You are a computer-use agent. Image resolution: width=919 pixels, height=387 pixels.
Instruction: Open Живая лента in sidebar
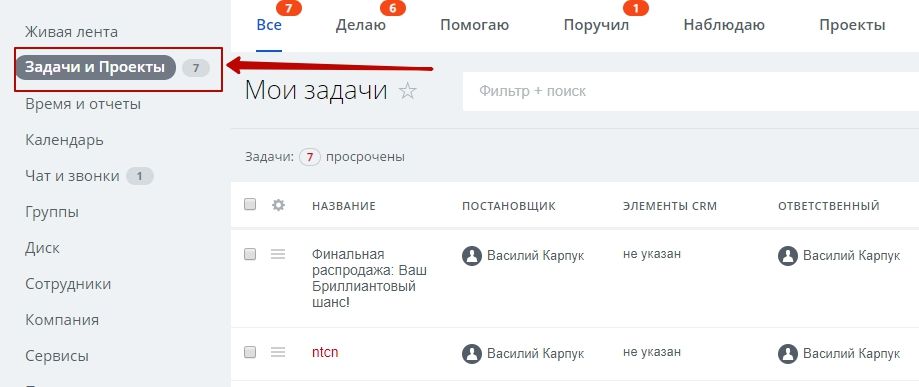[72, 32]
